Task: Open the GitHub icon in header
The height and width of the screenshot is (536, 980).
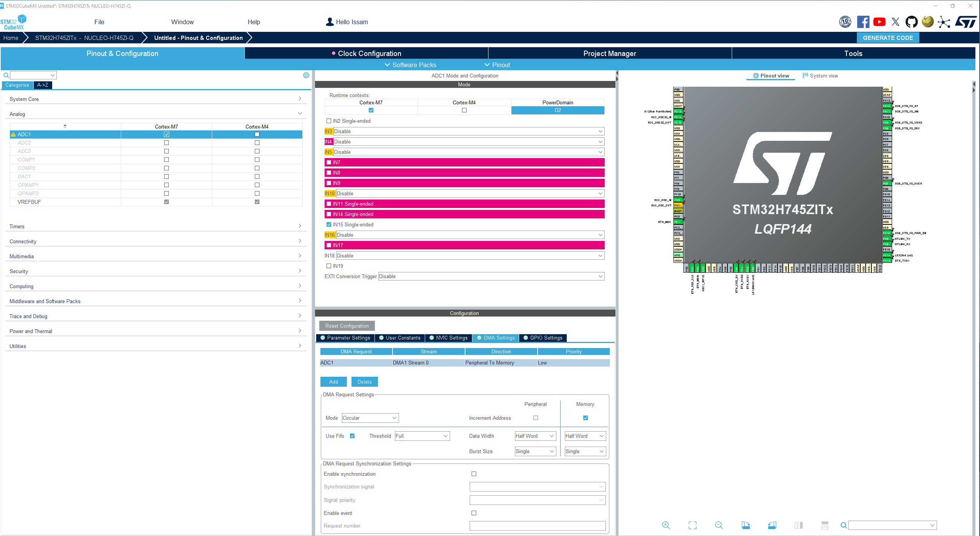Action: 911,22
